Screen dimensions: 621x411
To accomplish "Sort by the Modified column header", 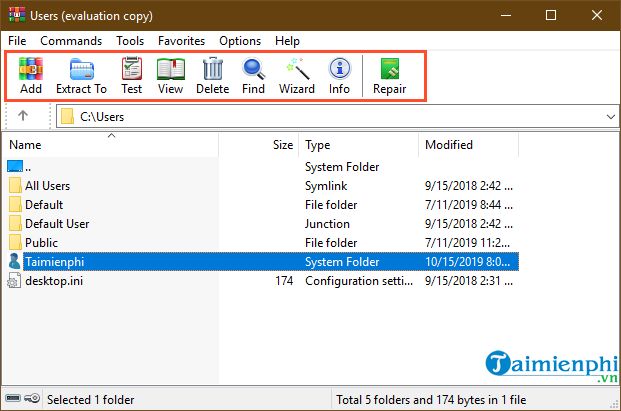I will (469, 145).
